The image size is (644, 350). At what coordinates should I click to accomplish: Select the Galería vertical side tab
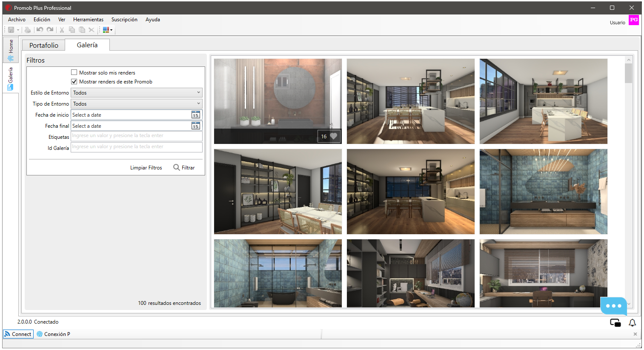tap(11, 79)
